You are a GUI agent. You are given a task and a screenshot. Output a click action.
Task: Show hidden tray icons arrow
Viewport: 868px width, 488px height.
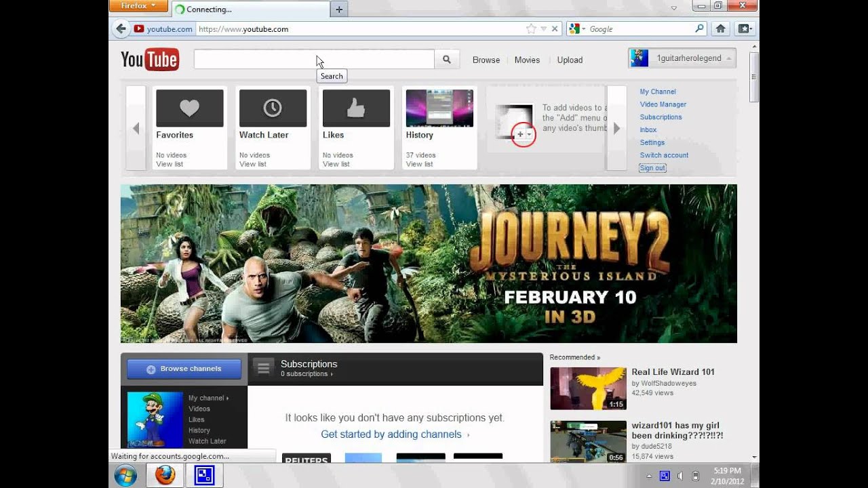[x=649, y=476]
